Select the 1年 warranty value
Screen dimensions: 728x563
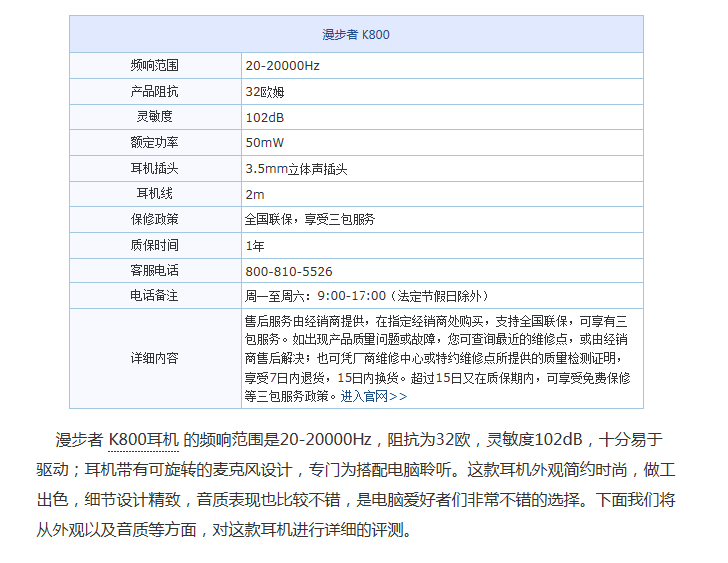tap(255, 246)
